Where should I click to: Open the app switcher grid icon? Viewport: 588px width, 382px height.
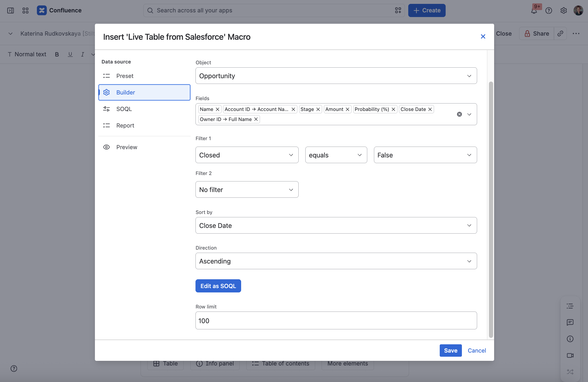click(25, 11)
